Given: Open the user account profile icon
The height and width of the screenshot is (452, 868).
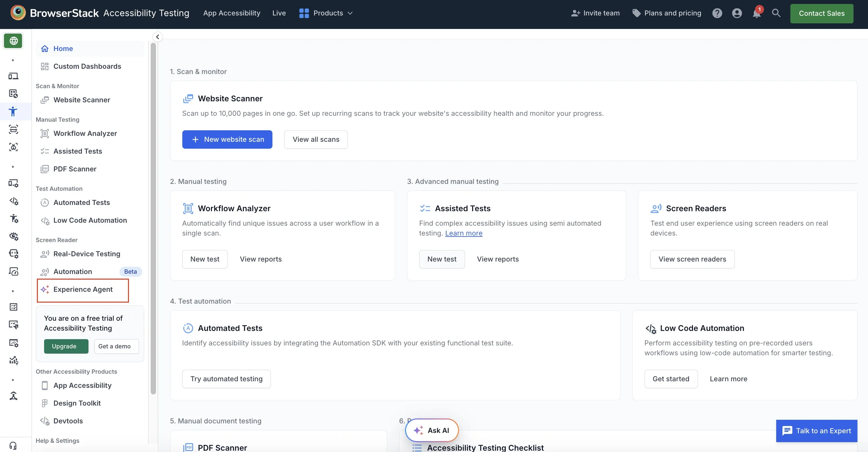Looking at the screenshot, I should coord(737,13).
